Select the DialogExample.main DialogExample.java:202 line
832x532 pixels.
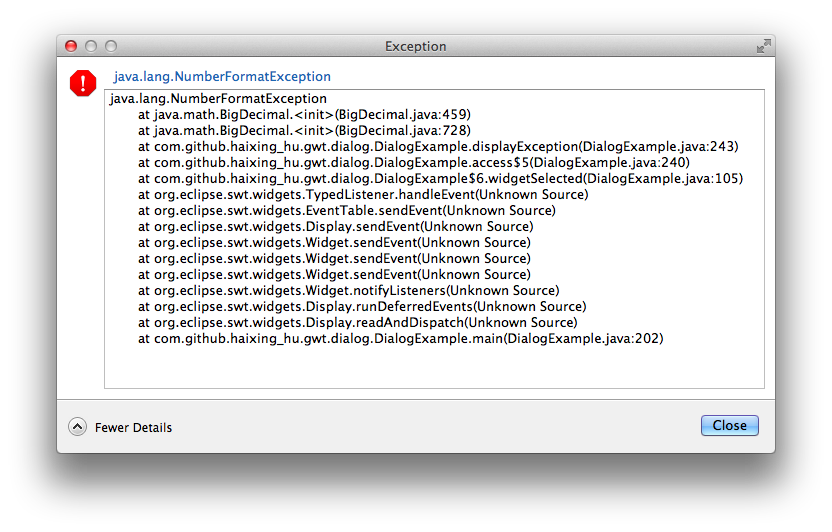point(401,338)
